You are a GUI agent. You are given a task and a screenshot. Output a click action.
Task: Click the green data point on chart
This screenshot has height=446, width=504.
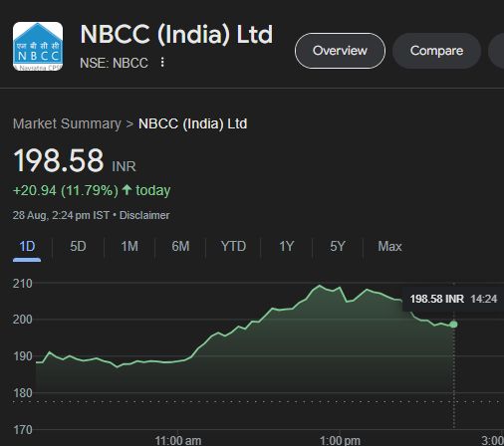coord(453,325)
